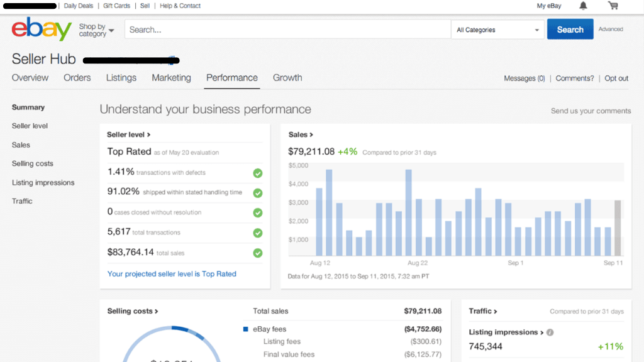The height and width of the screenshot is (362, 644).
Task: Click the $79,211.08 sales total
Action: pos(311,152)
